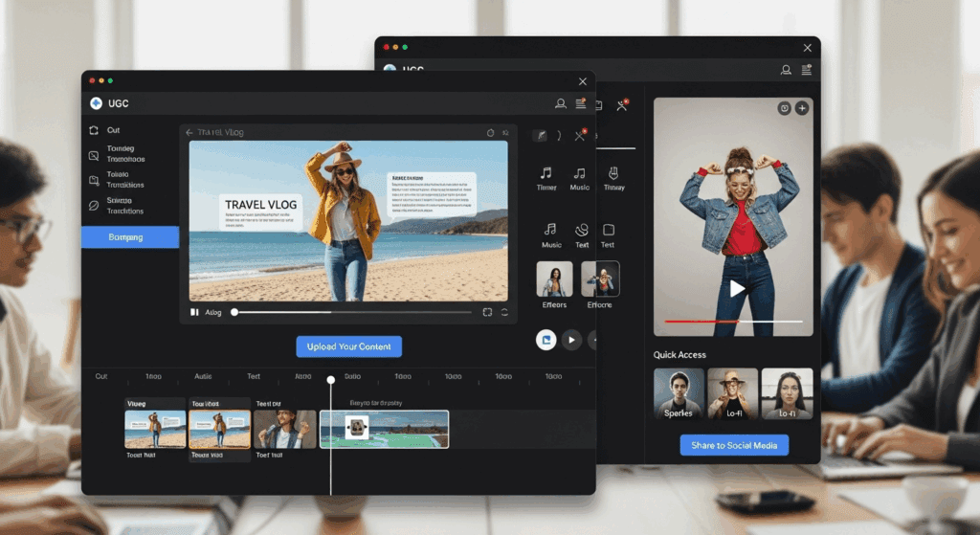The height and width of the screenshot is (535, 980).
Task: Click the Text label on timeline ruler
Action: point(253,376)
